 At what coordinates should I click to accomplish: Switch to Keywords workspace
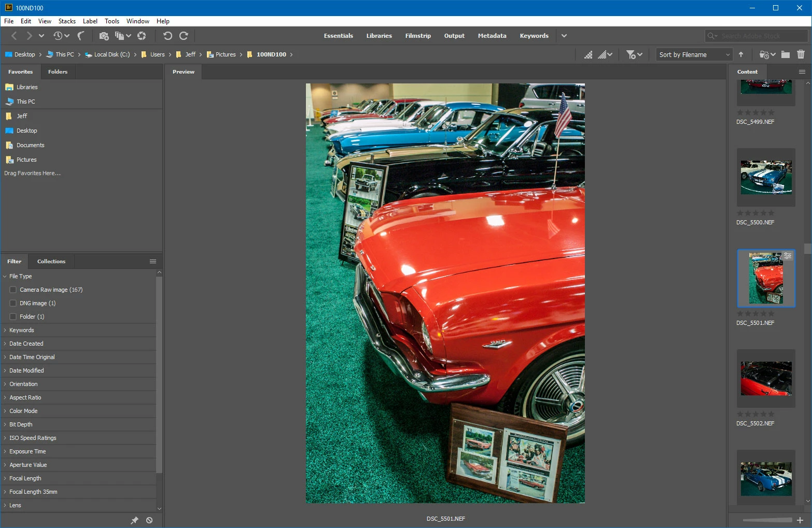point(534,36)
